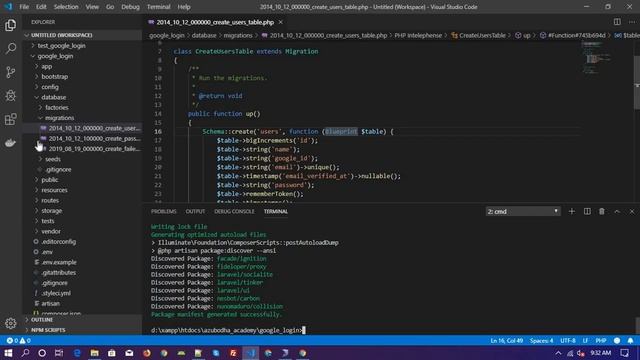This screenshot has width=640, height=360.
Task: Close the create_users_table.php editor tab
Action: (x=281, y=22)
